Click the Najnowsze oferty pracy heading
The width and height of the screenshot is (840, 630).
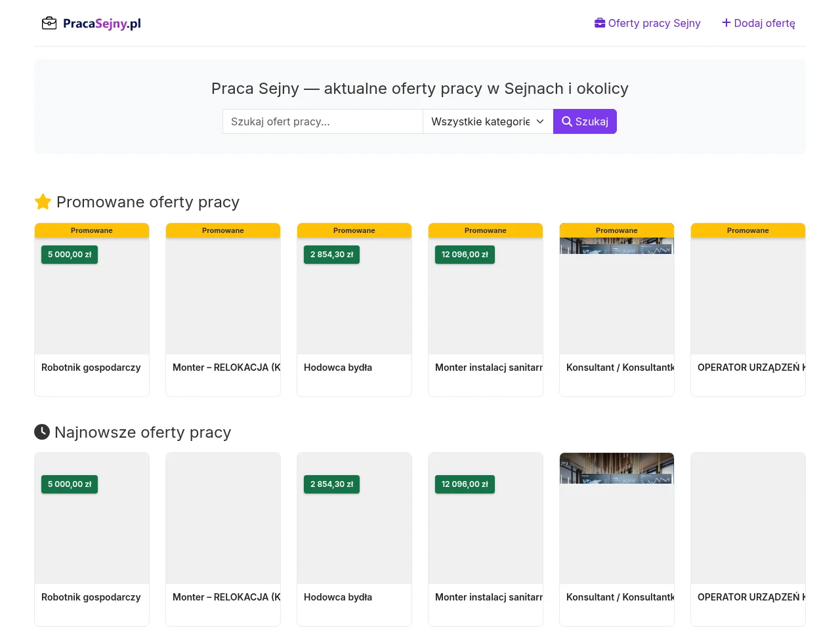133,432
